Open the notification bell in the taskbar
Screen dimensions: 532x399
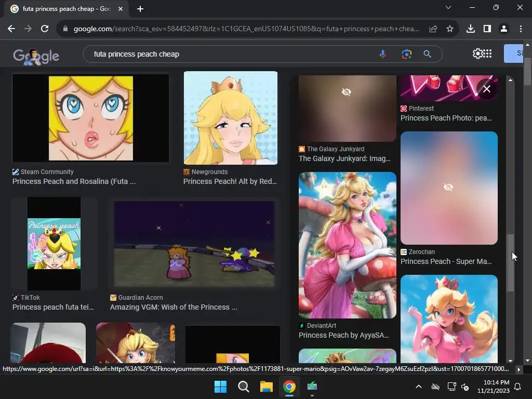pyautogui.click(x=518, y=387)
